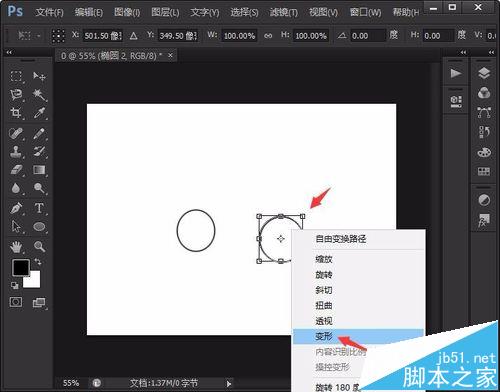Toggle Quick Mask mode

tap(16, 302)
